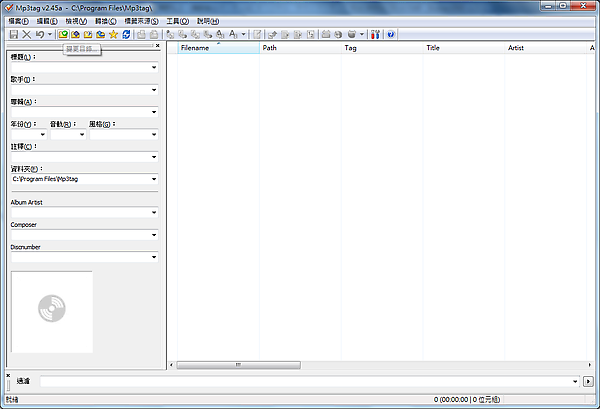Sort the file list by the Filename column
This screenshot has width=600, height=409.
218,48
